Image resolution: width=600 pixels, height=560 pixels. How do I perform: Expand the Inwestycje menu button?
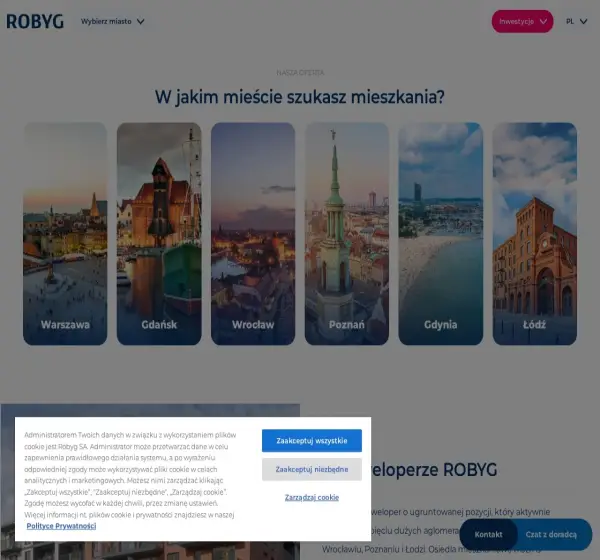click(522, 21)
